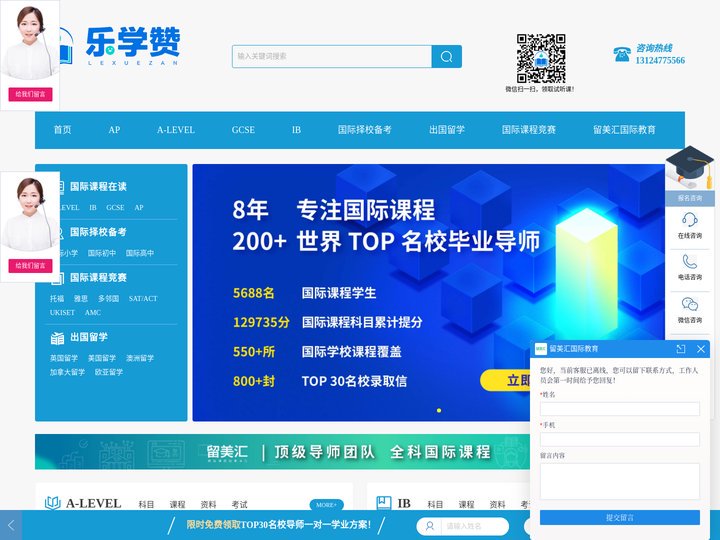Image resolution: width=720 pixels, height=540 pixels.
Task: Click the 微信咨询 chat icon
Action: (690, 304)
